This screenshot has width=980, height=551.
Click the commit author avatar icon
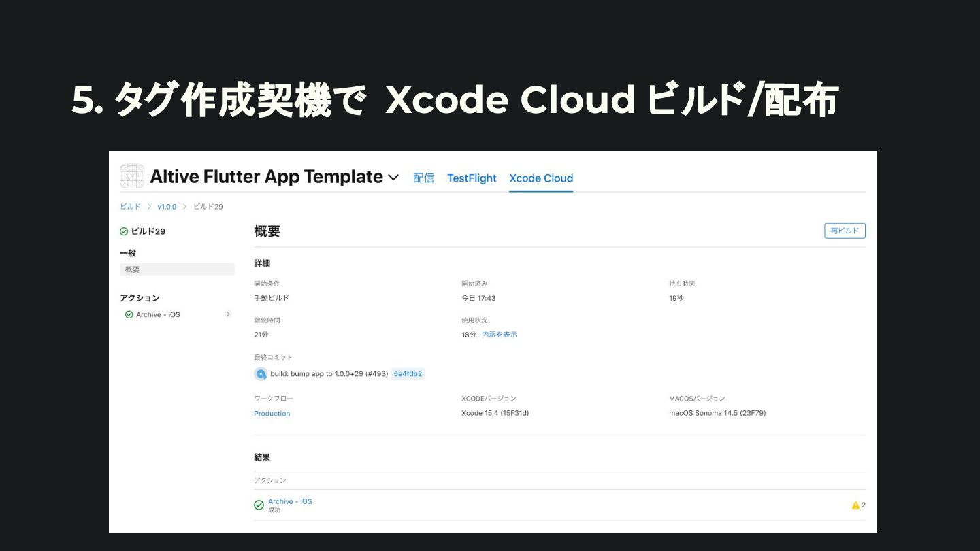tap(261, 373)
